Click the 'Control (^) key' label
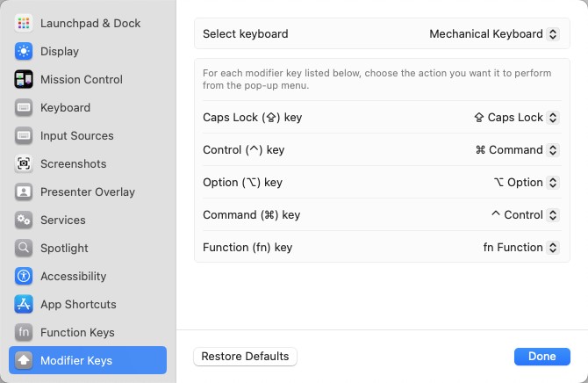This screenshot has height=383, width=588. click(x=243, y=150)
